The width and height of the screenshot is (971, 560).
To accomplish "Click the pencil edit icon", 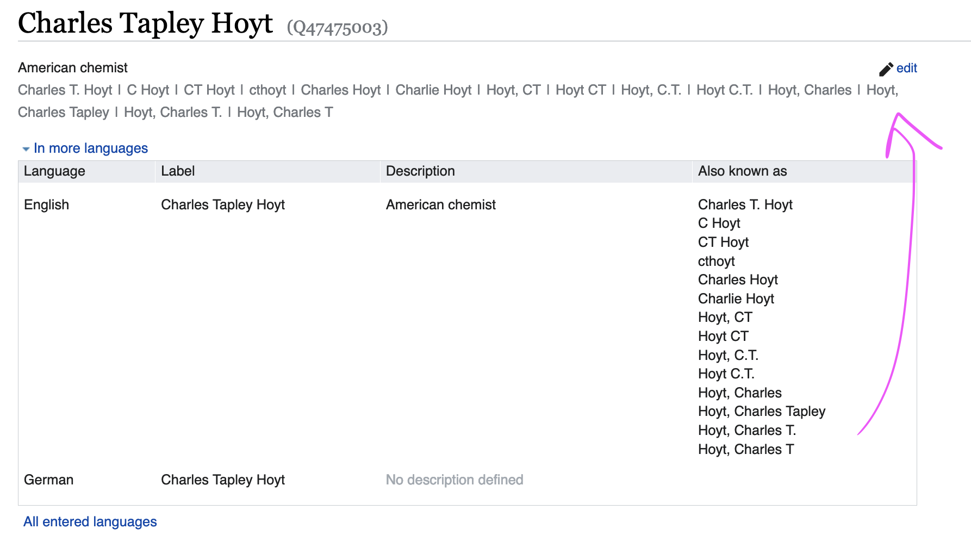I will point(886,69).
